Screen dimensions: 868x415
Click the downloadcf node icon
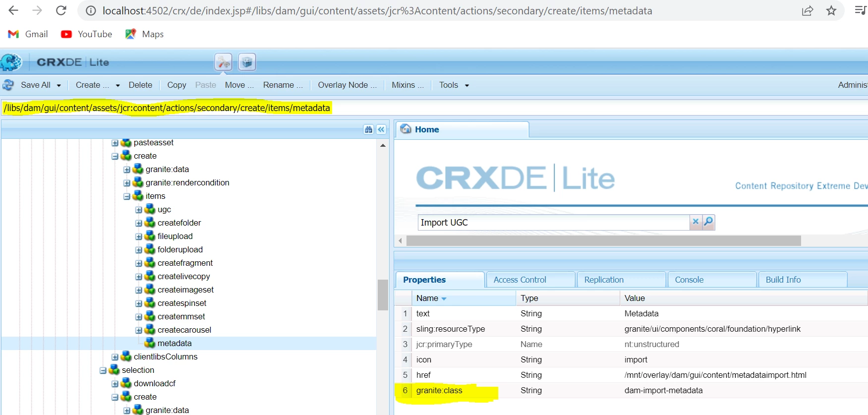point(126,383)
